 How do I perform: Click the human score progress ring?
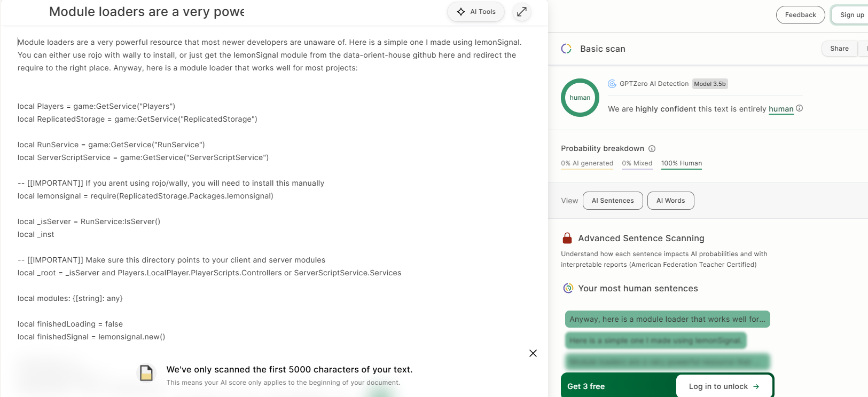[580, 98]
